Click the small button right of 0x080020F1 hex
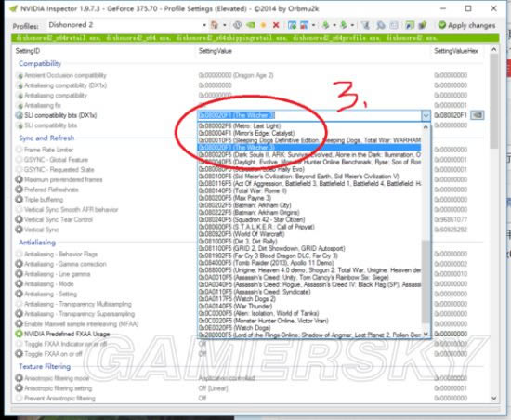This screenshot has width=511, height=420. coord(478,115)
